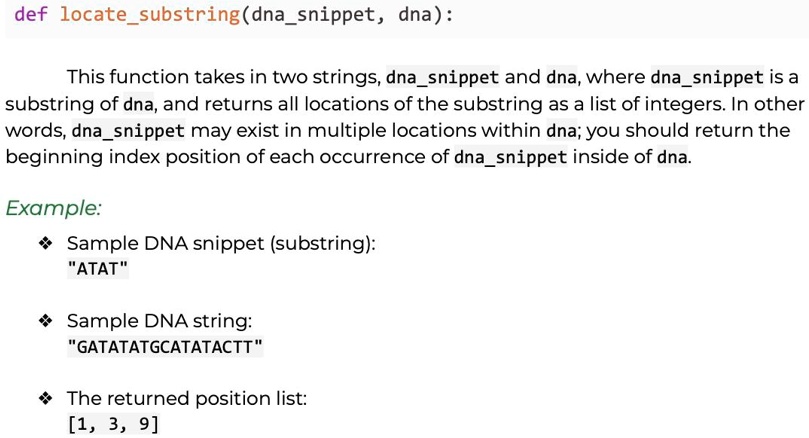Click the diamond bullet beside Sample DNA snippet
This screenshot has height=438, width=809.
coord(45,243)
